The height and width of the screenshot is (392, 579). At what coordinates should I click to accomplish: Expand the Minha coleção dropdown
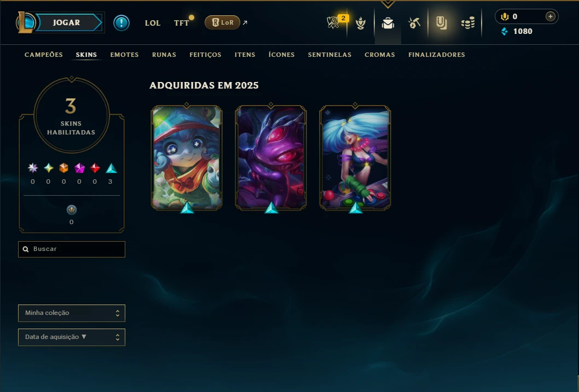[72, 313]
